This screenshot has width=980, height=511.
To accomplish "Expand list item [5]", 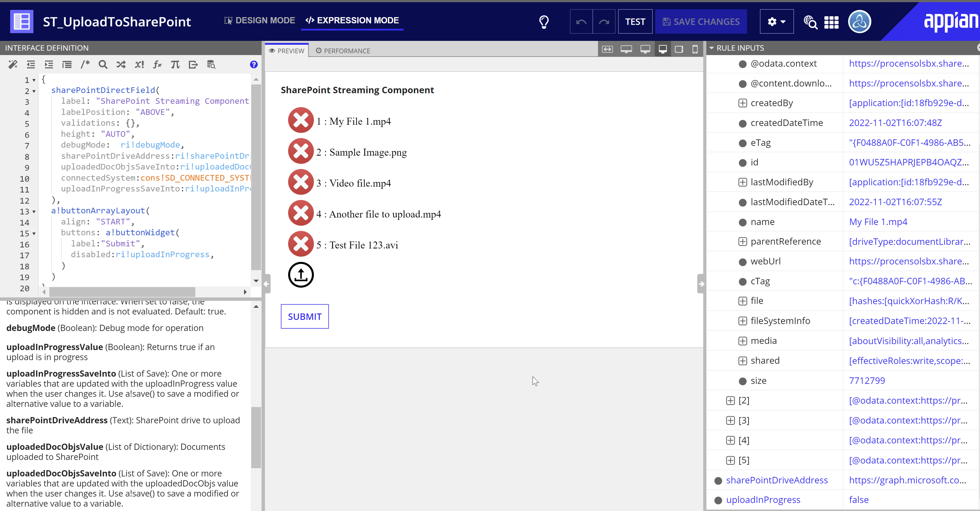I will tap(730, 460).
